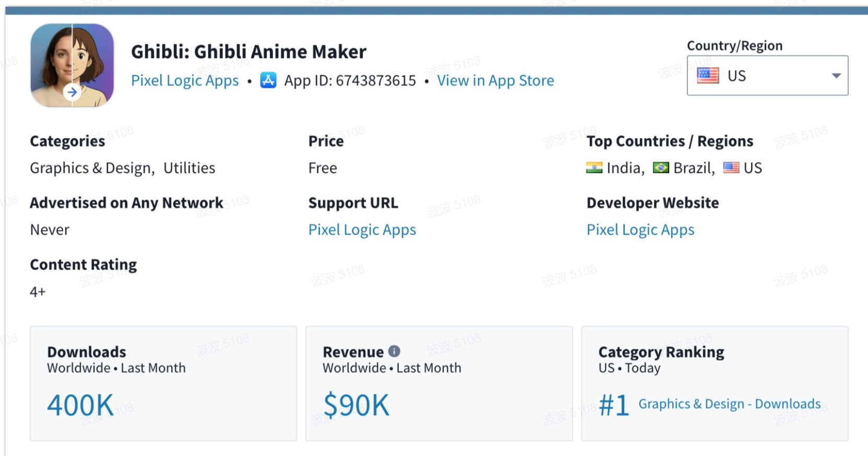Click the US flag under Top Countries

click(731, 168)
